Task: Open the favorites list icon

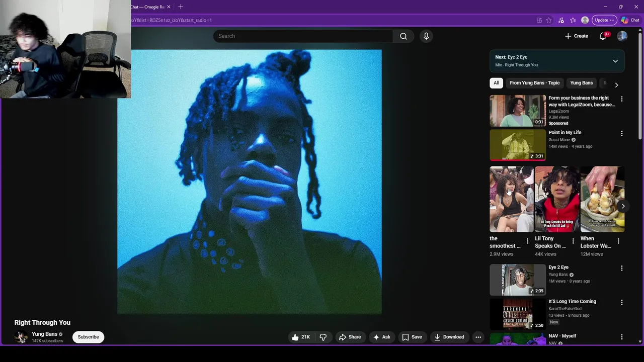Action: pyautogui.click(x=573, y=20)
